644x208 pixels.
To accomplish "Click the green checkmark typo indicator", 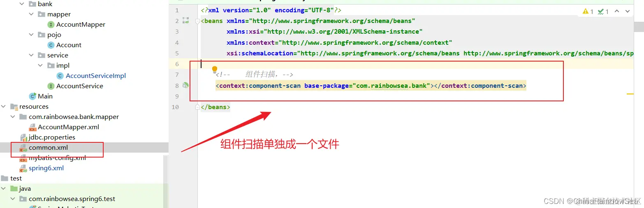I will click(603, 11).
